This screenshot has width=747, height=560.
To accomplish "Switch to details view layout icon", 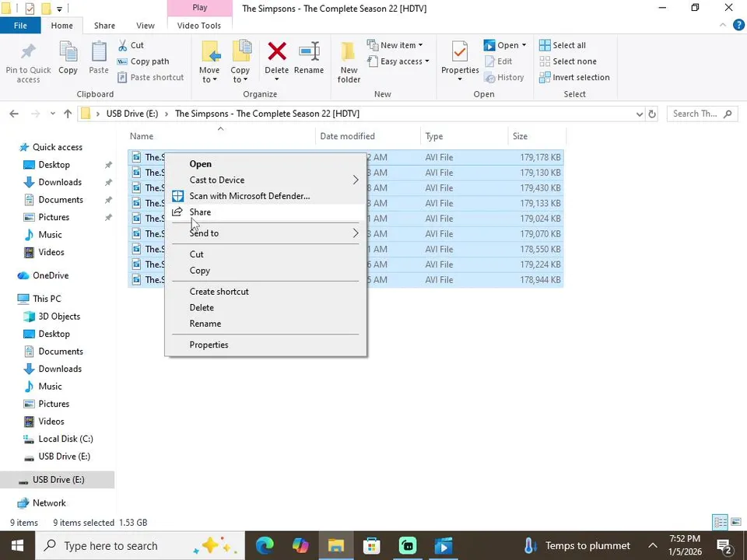I will tap(720, 523).
